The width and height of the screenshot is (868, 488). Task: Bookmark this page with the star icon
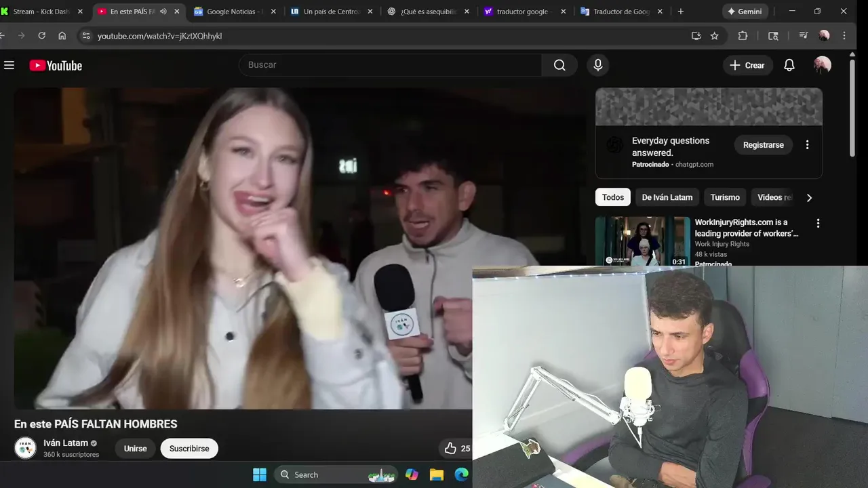coord(714,36)
